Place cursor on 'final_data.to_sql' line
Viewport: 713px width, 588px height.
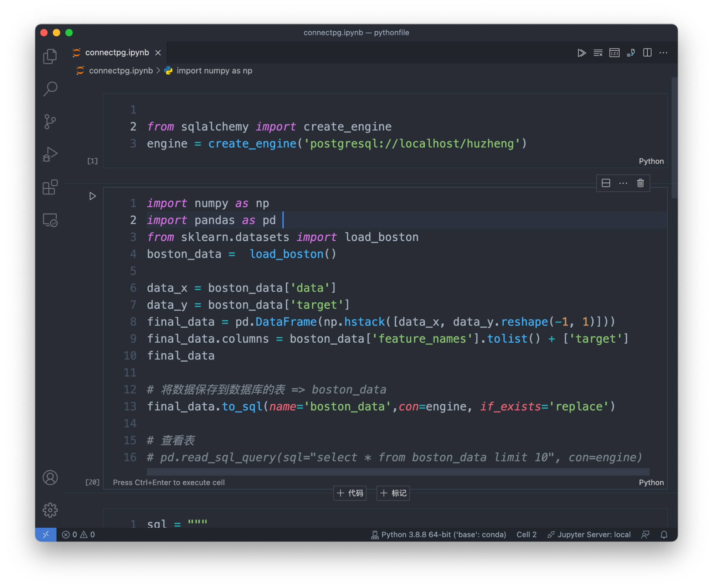click(x=381, y=407)
